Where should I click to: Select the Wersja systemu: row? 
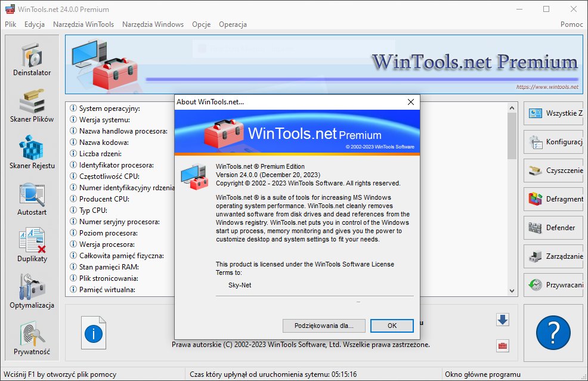point(100,120)
